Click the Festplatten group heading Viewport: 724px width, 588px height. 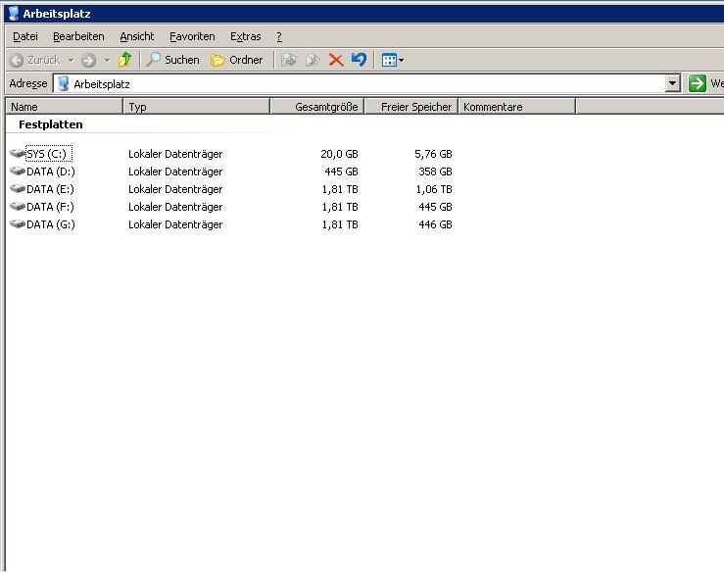click(x=51, y=124)
